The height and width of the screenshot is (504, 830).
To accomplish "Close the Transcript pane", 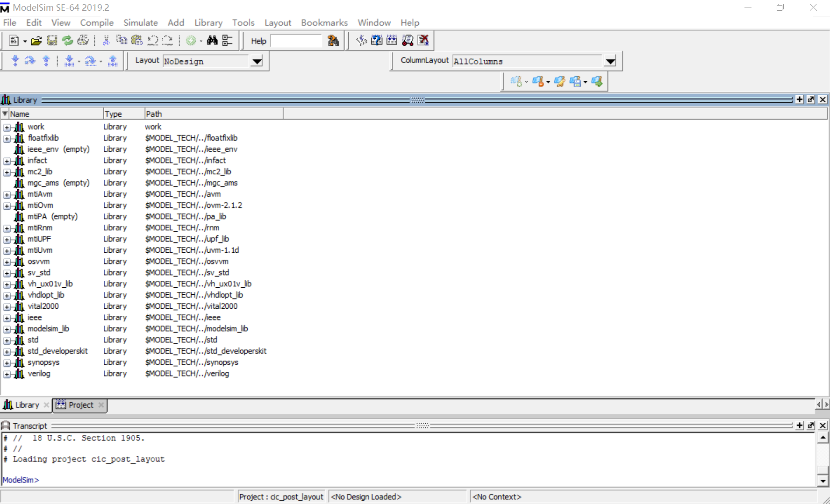I will (823, 426).
